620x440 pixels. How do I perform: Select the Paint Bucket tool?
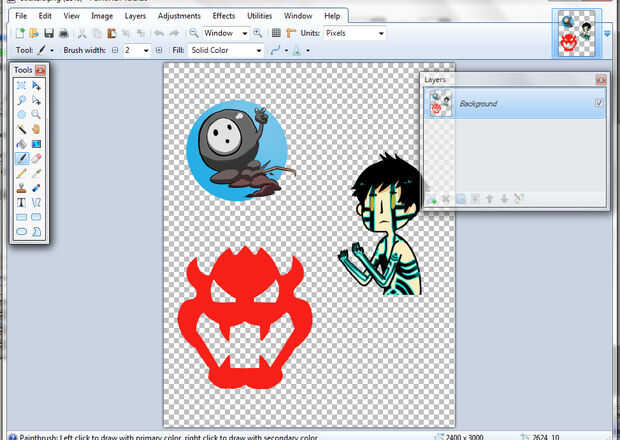tap(21, 144)
